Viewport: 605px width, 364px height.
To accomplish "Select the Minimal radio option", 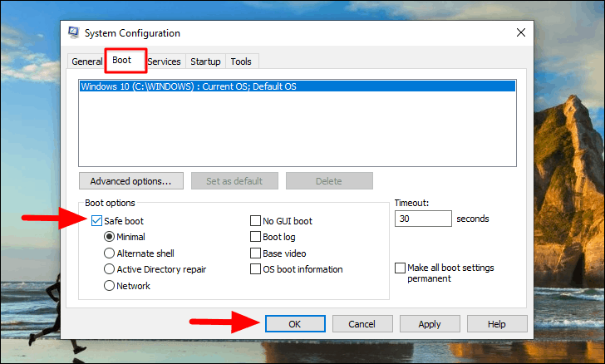I will pos(109,237).
